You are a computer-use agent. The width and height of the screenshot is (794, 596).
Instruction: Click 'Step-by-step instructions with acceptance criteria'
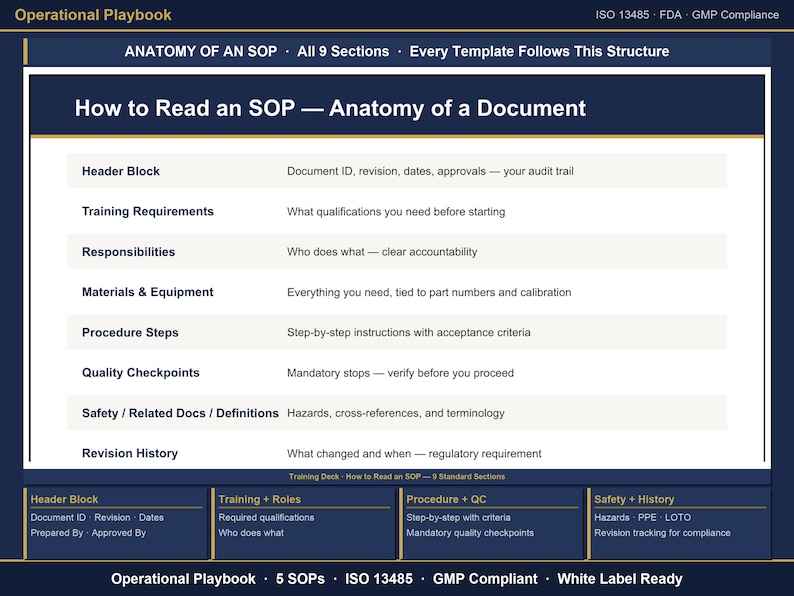click(409, 333)
